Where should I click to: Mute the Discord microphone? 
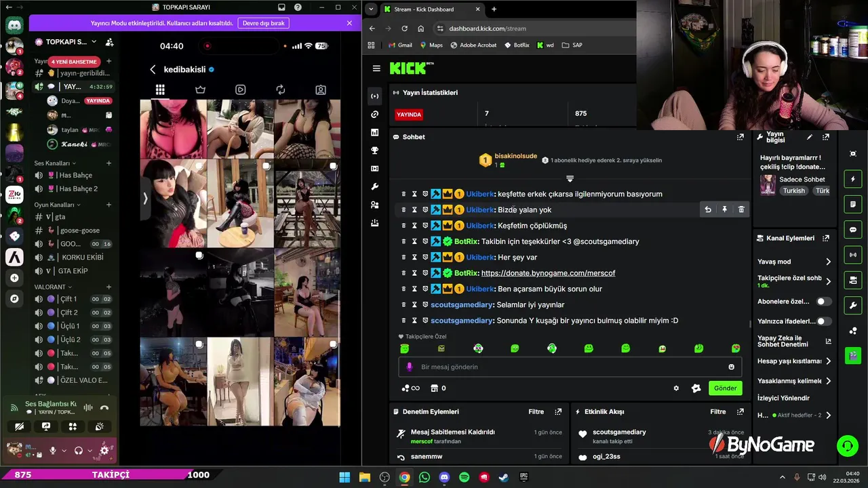pyautogui.click(x=53, y=450)
